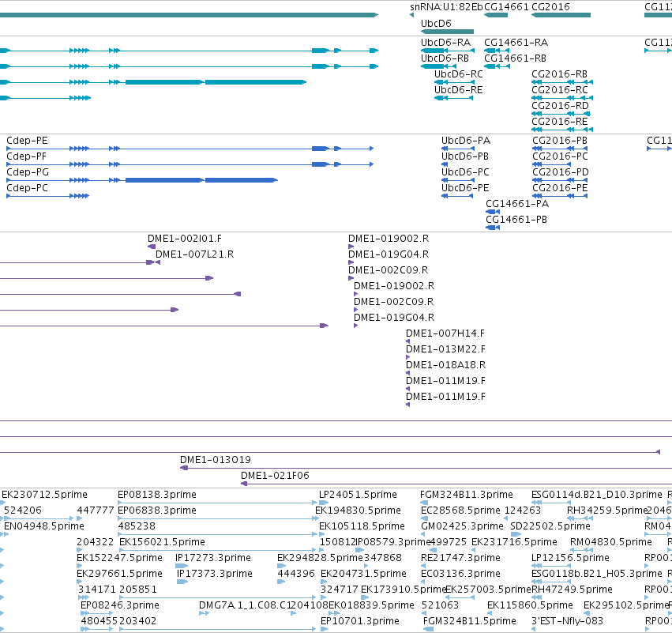This screenshot has width=672, height=633.
Task: Select the UbcD6-RE transcript label
Action: pos(459,90)
